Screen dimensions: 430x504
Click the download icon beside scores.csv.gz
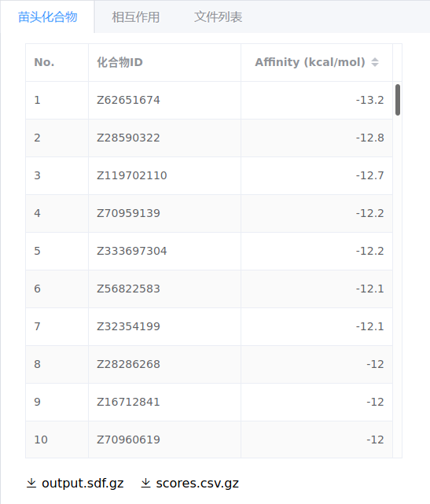(145, 483)
